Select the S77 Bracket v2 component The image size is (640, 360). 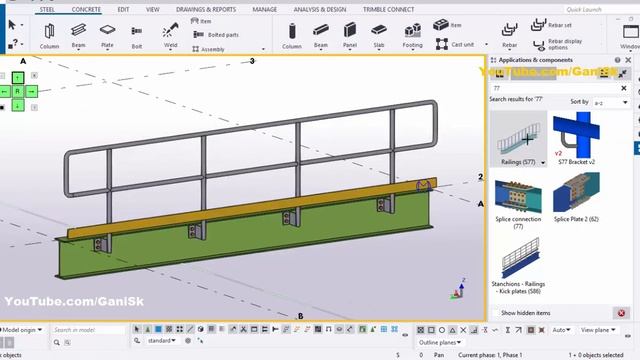click(x=576, y=139)
